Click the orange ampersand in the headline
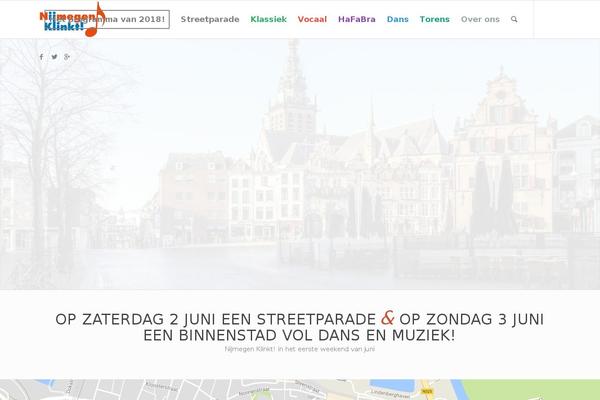Screen dimensions: 600x400 [x=387, y=318]
